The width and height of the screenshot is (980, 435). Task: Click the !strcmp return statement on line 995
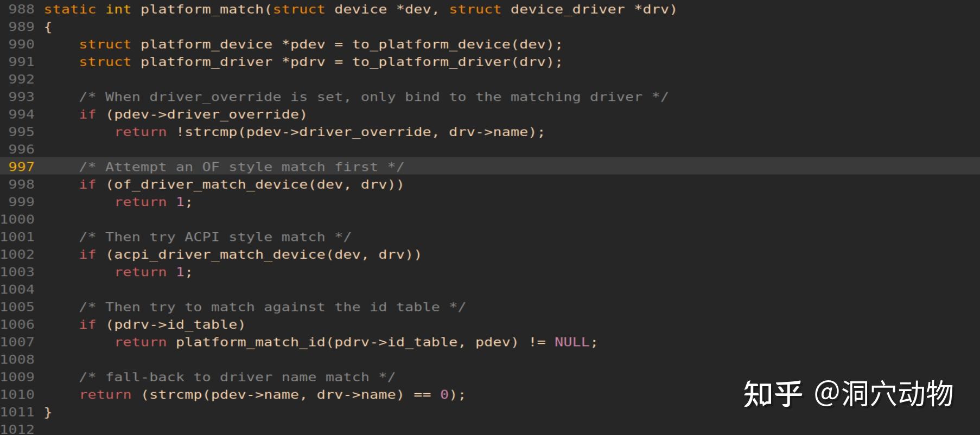(329, 132)
